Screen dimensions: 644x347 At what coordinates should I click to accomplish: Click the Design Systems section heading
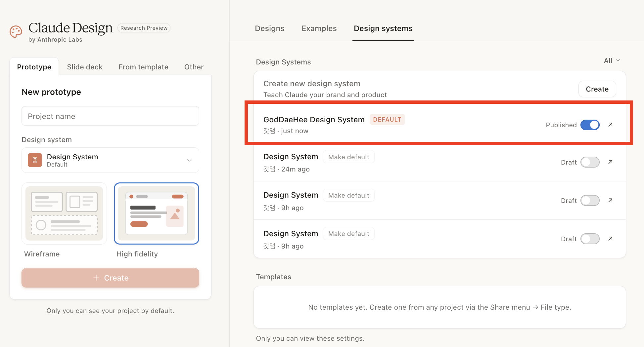[284, 62]
